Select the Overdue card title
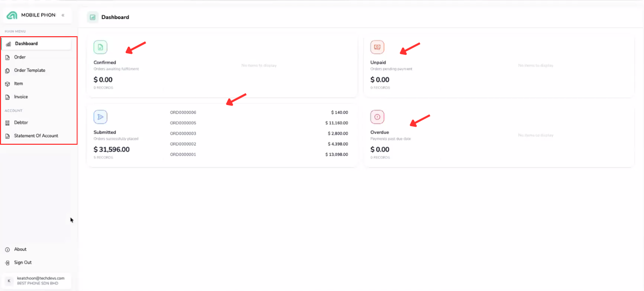Viewport: 644px width, 291px height. click(380, 133)
